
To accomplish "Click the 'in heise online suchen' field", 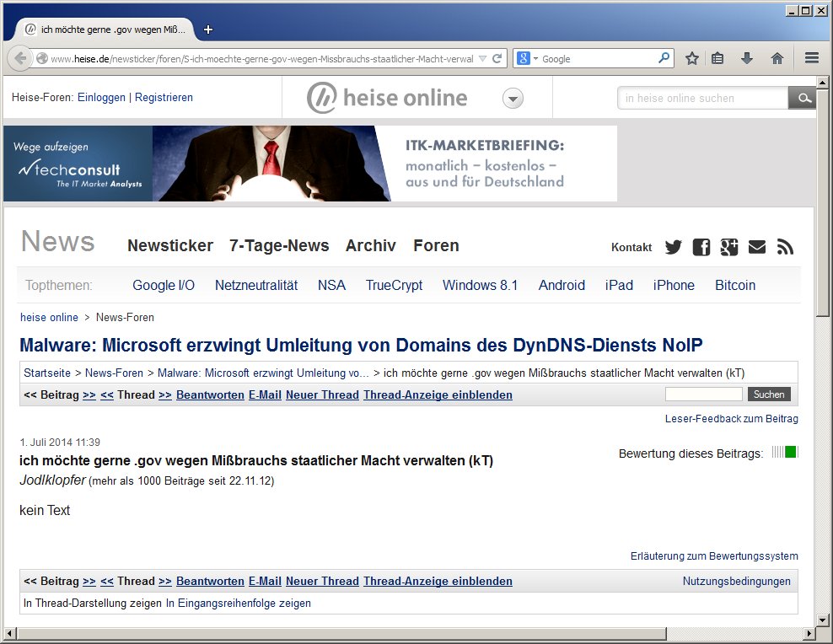I will point(703,99).
